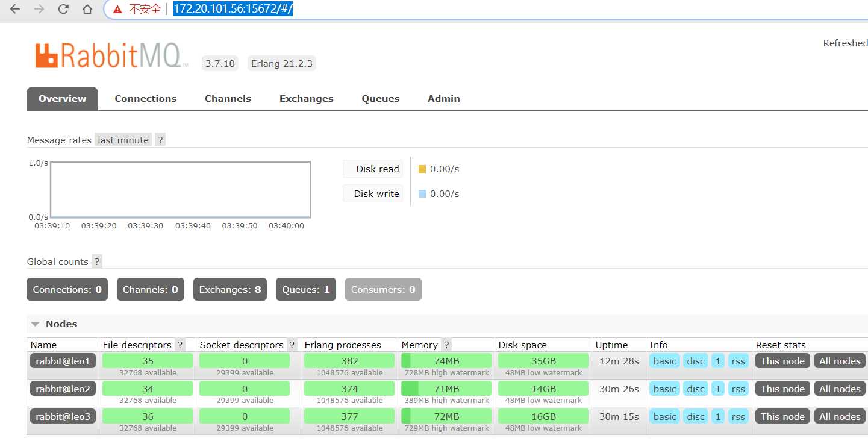Open the Queues tab

click(381, 99)
